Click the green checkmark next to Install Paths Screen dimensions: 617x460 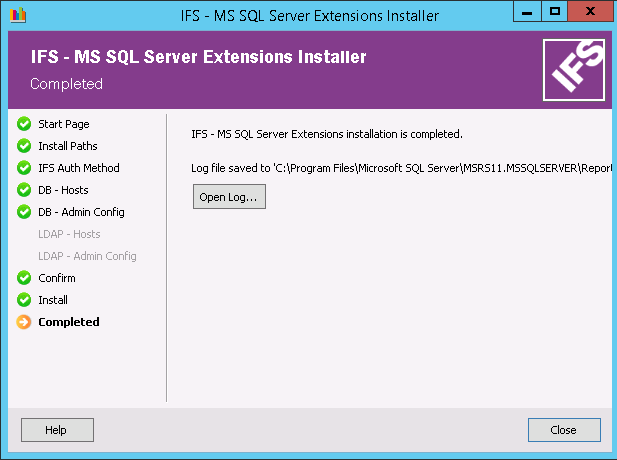point(24,146)
